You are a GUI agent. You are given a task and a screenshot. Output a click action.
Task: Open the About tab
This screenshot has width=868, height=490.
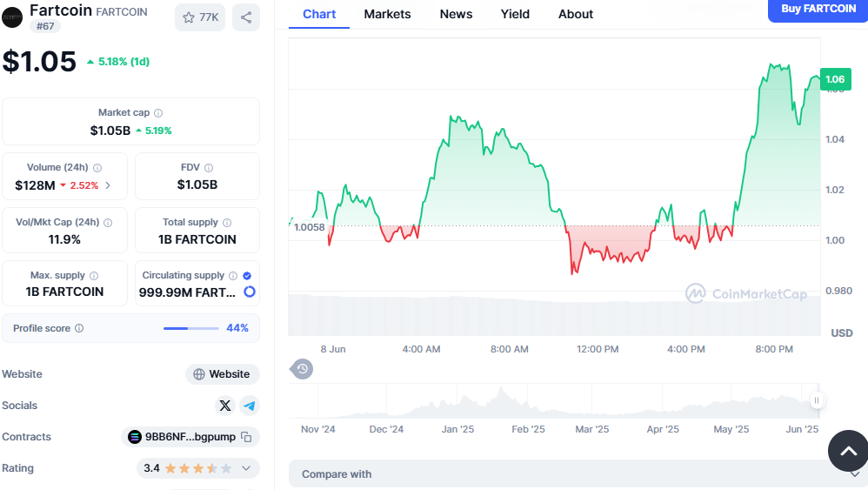point(576,15)
